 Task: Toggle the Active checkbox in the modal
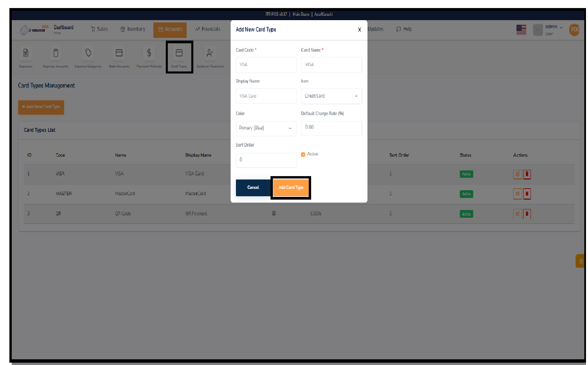tap(303, 154)
